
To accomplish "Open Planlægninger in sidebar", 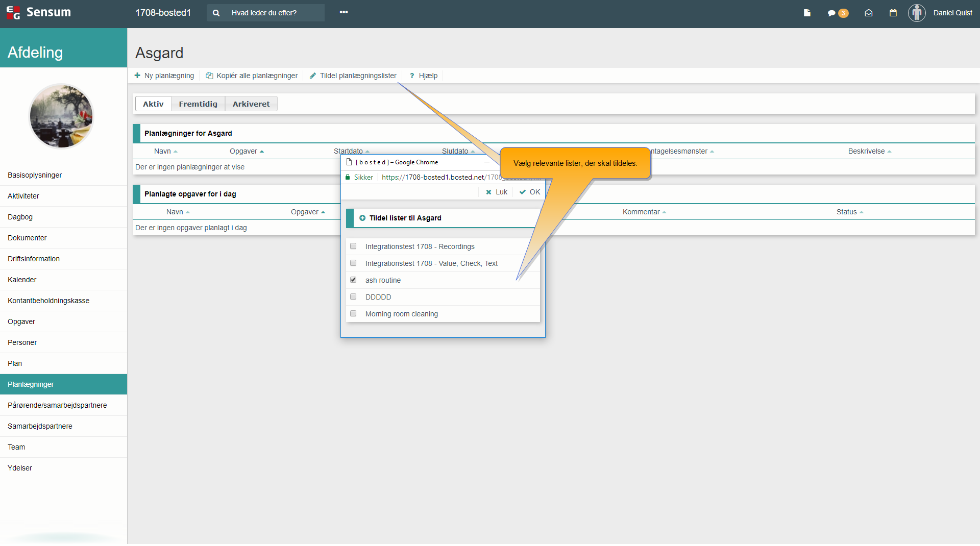I will click(63, 384).
